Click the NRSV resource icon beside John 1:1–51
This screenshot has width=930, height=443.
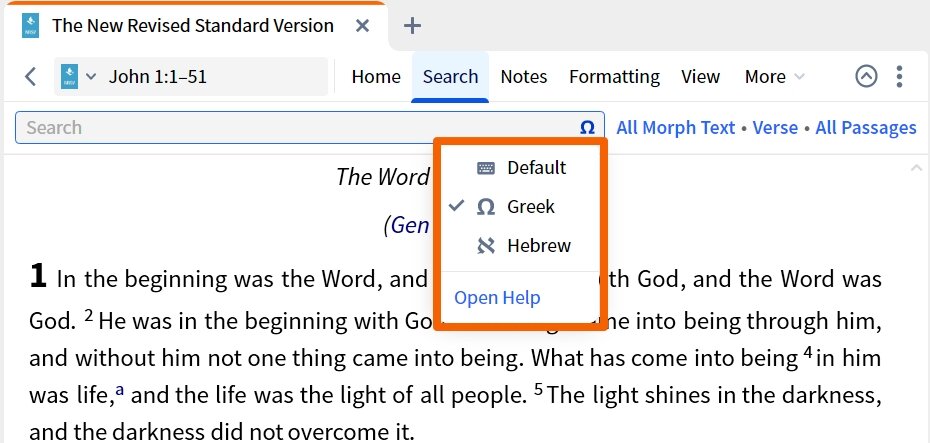coord(69,77)
